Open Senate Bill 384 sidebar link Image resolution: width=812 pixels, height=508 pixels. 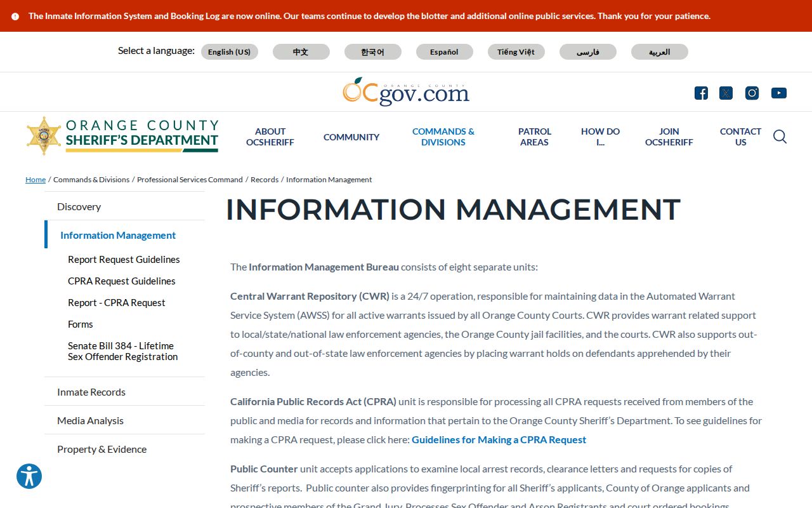[122, 351]
